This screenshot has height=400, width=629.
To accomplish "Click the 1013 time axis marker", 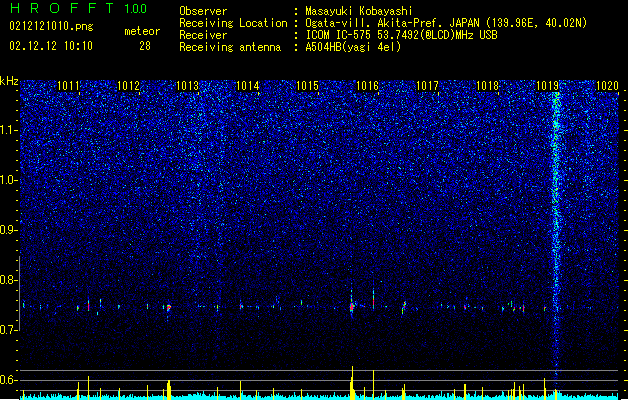I will coord(188,86).
